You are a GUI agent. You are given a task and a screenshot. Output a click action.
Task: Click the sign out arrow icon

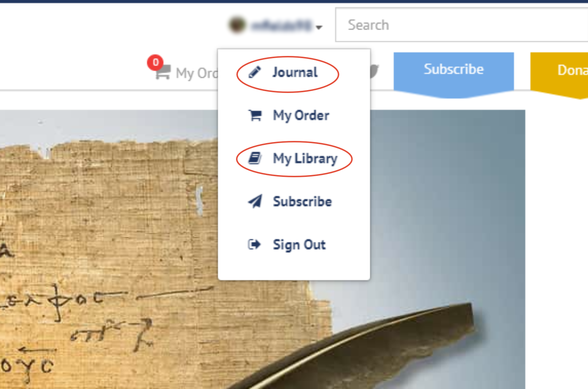254,244
